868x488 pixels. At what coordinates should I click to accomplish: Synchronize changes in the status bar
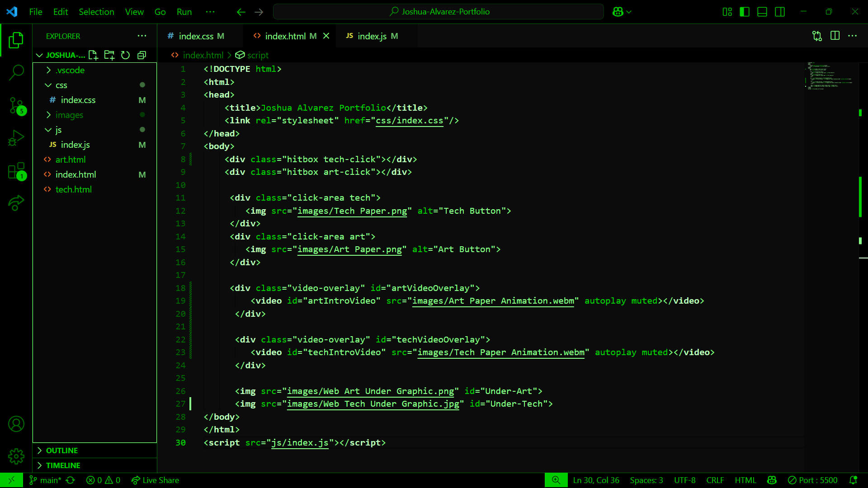(x=71, y=480)
